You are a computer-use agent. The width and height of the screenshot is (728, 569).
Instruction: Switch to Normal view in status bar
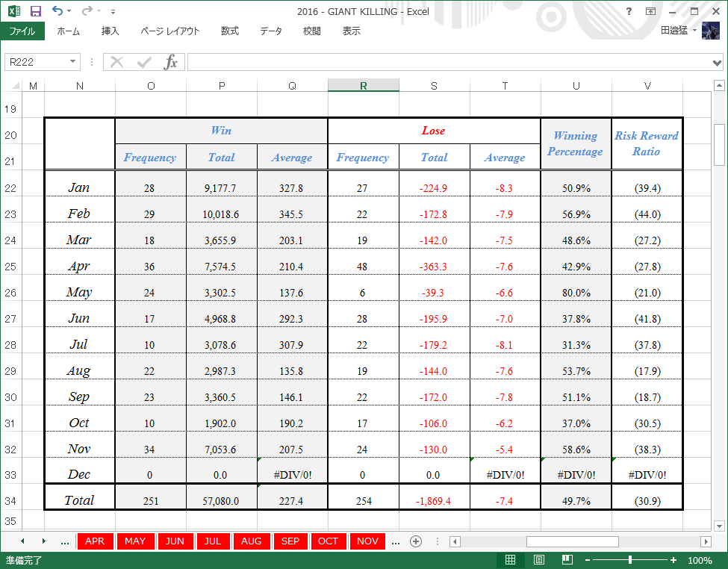tap(510, 560)
